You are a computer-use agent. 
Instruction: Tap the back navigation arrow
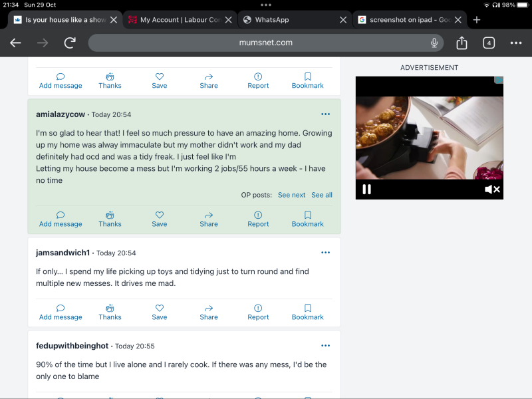[15, 43]
